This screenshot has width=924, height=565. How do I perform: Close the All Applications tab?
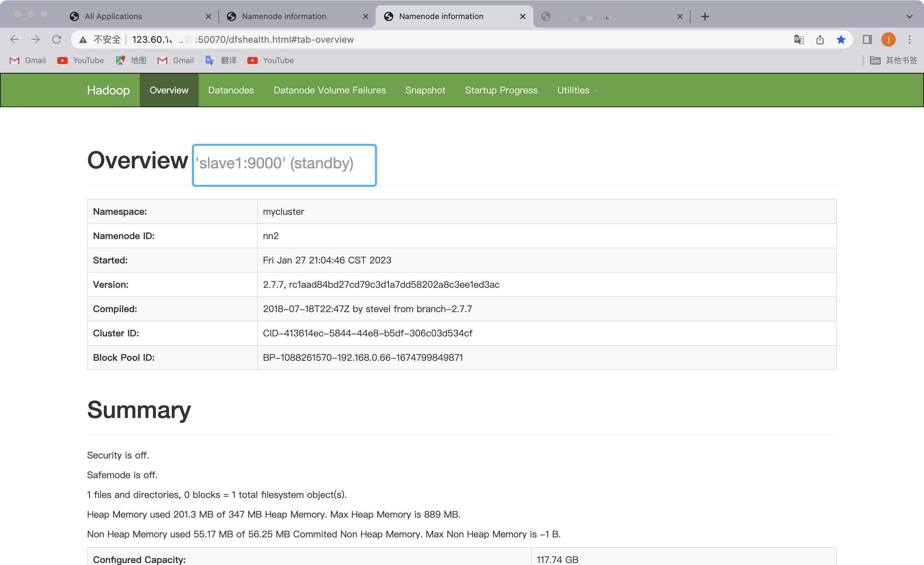tap(208, 16)
